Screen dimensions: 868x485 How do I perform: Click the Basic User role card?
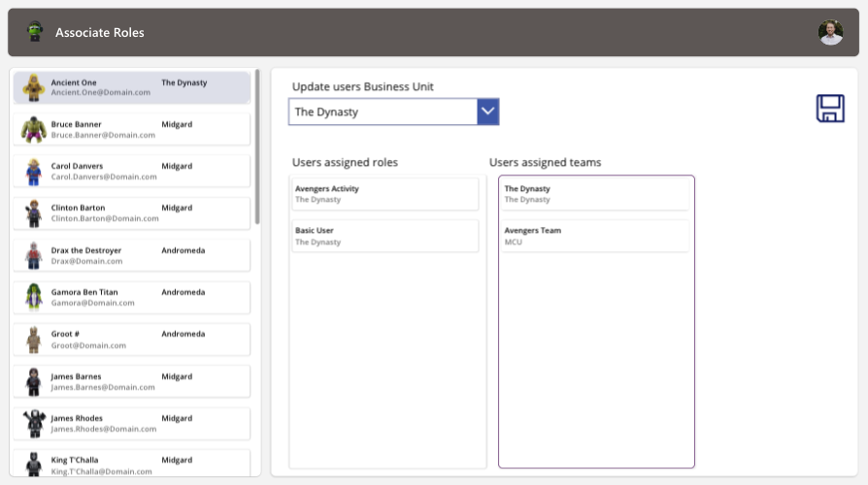coord(385,236)
